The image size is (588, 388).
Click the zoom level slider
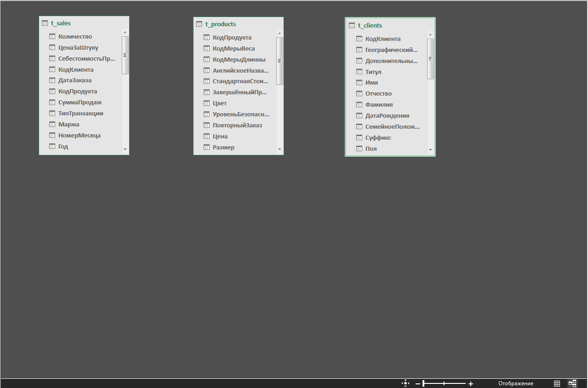(444, 383)
